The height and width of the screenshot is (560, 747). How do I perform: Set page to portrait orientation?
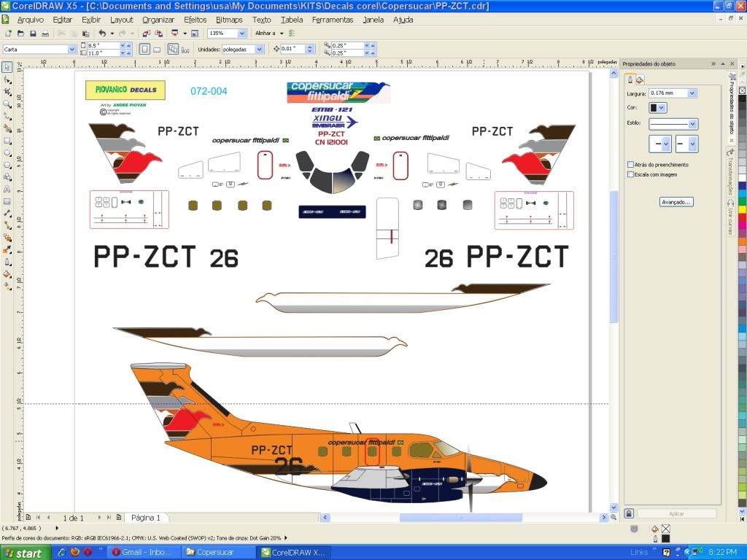(x=144, y=49)
